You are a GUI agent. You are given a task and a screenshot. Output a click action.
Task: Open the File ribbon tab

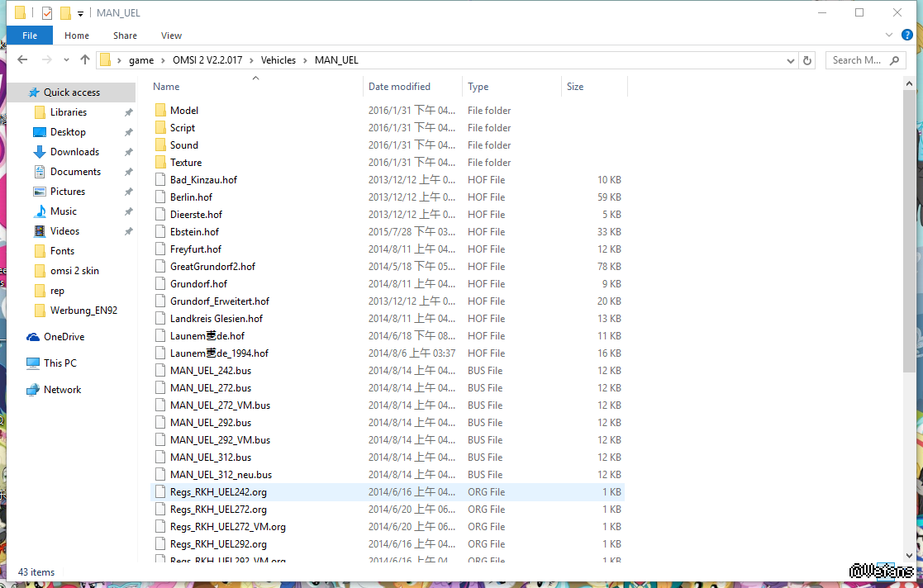point(30,36)
